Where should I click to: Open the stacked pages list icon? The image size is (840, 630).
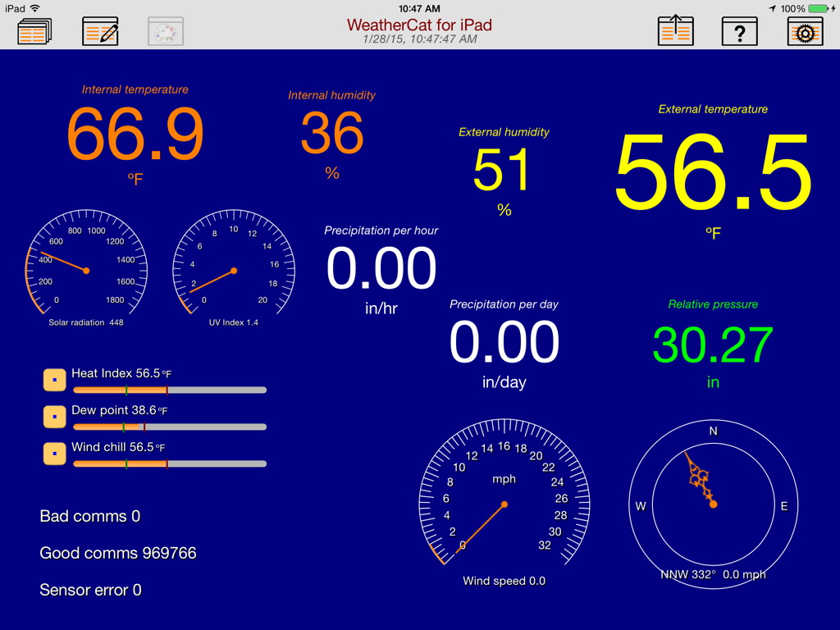(x=34, y=31)
